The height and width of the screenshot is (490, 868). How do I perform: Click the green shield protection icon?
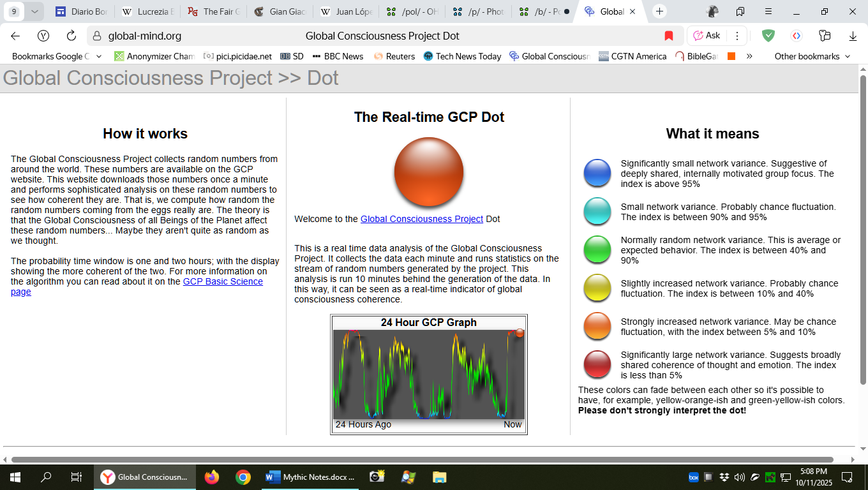point(768,36)
